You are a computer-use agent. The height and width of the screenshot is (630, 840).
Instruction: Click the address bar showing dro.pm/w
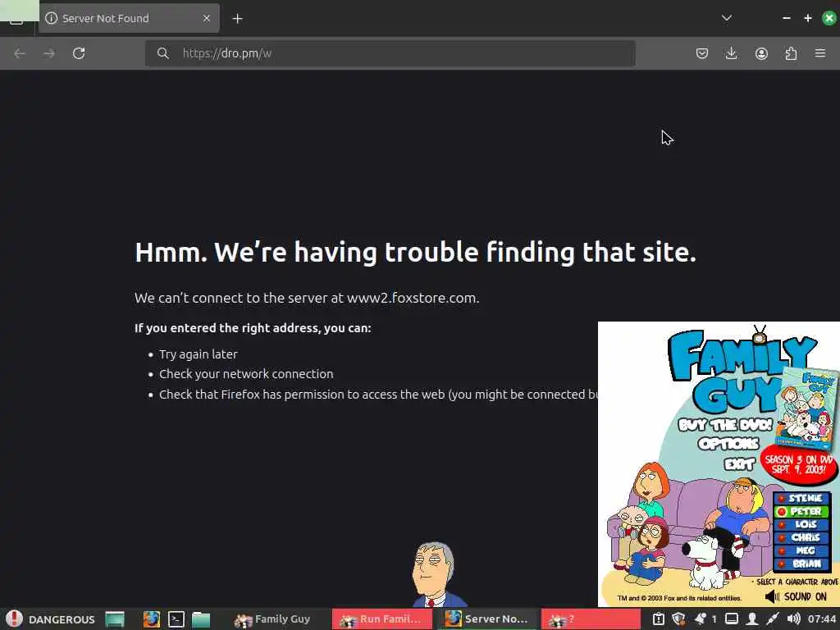coord(390,53)
